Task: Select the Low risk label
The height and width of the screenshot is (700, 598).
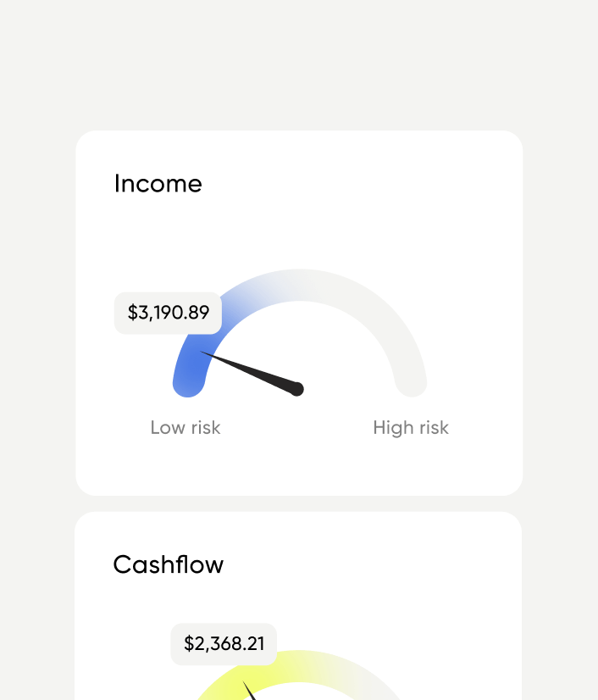Action: [185, 428]
